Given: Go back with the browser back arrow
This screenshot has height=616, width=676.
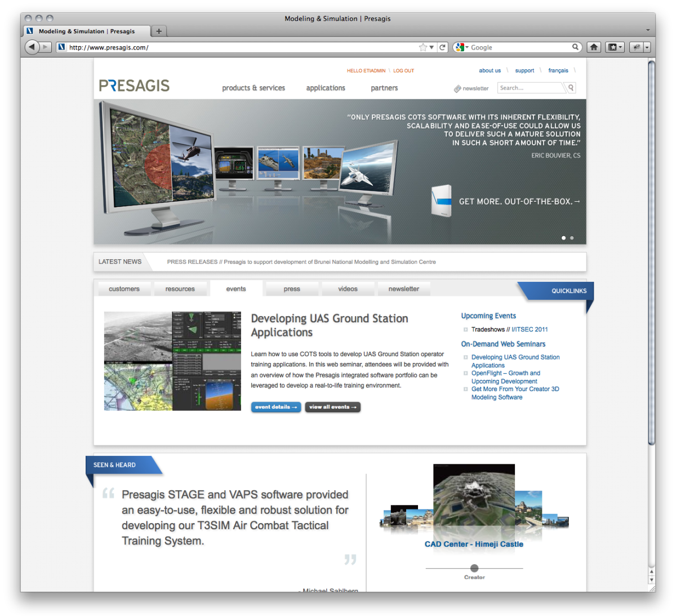Looking at the screenshot, I should point(32,47).
